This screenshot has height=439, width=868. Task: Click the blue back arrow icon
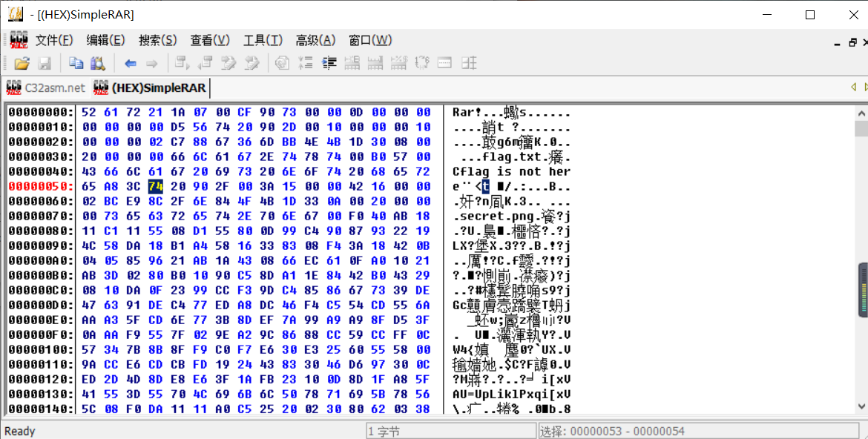(131, 64)
